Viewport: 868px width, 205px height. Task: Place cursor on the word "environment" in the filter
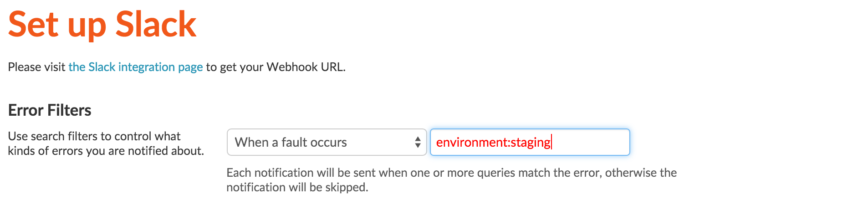(x=471, y=142)
